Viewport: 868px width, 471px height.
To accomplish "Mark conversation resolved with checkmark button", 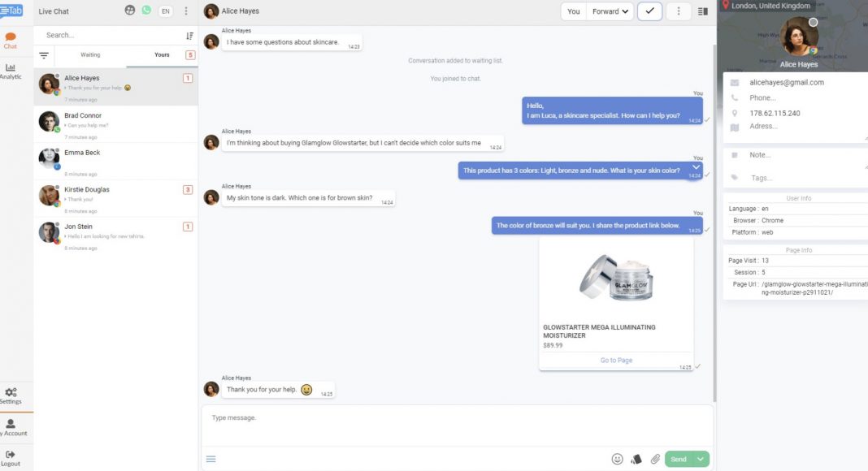I will click(649, 11).
